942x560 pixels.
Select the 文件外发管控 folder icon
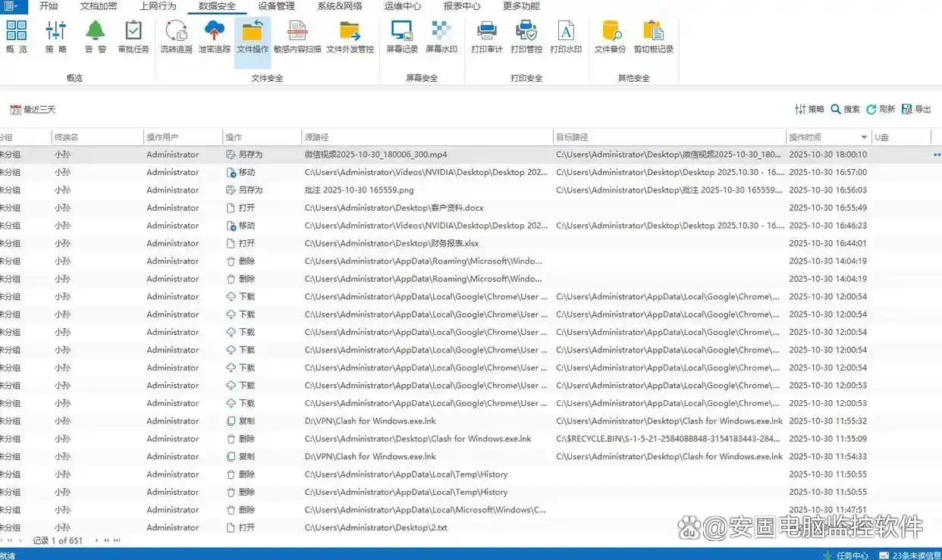[350, 32]
